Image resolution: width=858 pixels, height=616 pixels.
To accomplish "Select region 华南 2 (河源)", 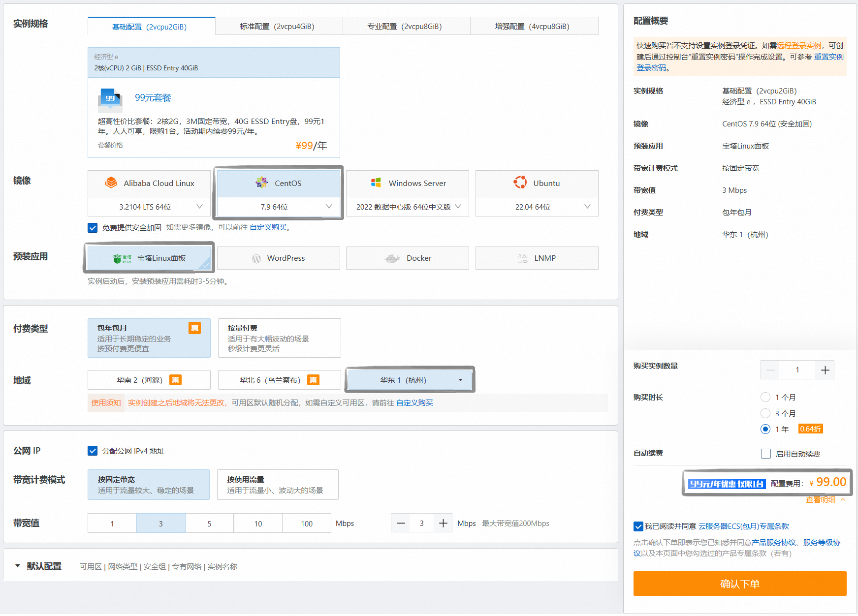I will (x=149, y=380).
